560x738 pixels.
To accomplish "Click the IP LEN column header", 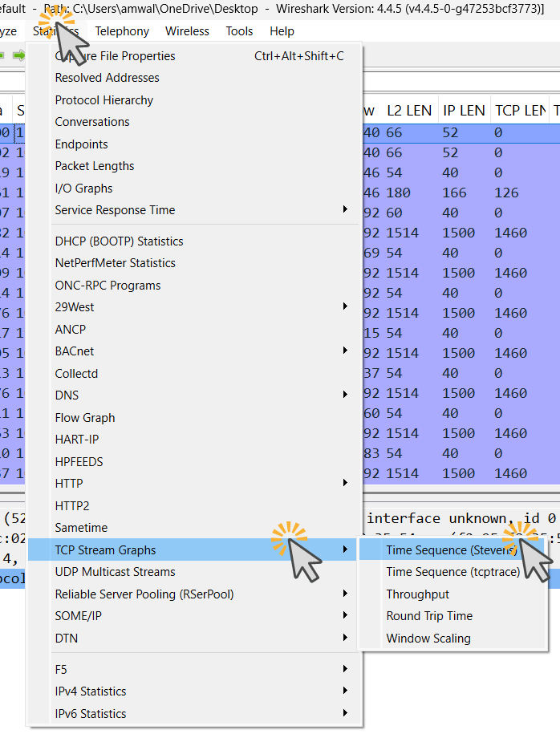I will 464,111.
